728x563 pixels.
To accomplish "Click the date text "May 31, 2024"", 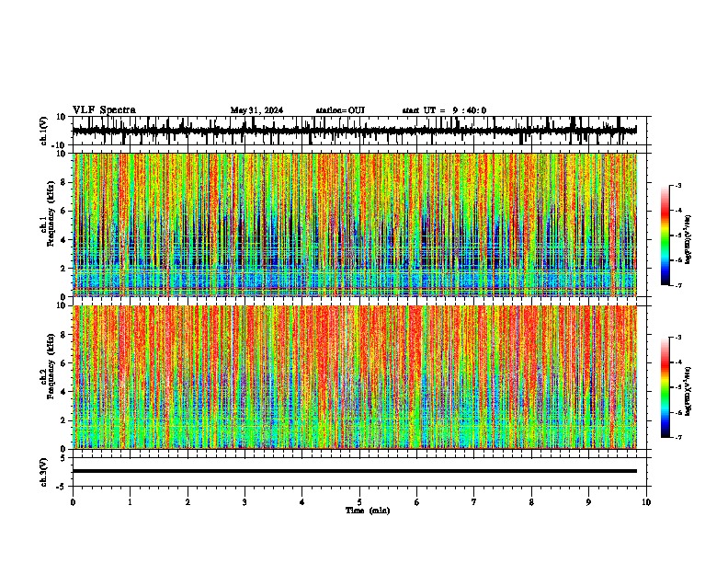I will pos(256,110).
